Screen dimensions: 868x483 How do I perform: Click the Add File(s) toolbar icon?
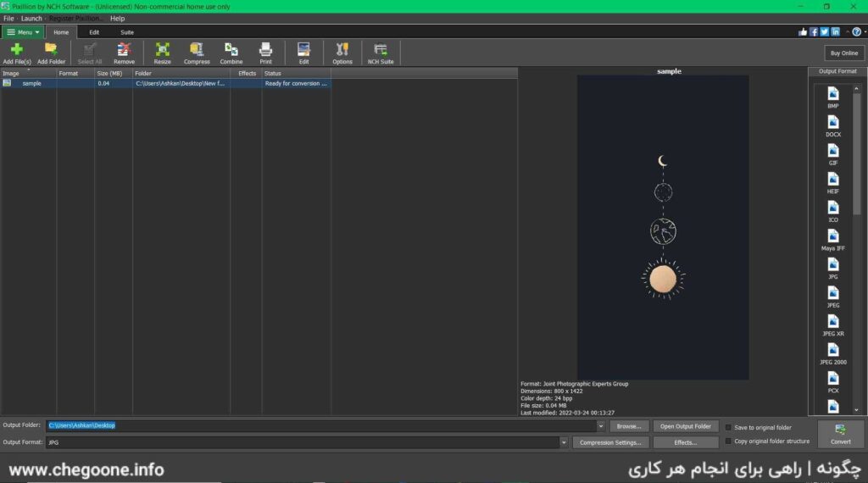coord(17,53)
